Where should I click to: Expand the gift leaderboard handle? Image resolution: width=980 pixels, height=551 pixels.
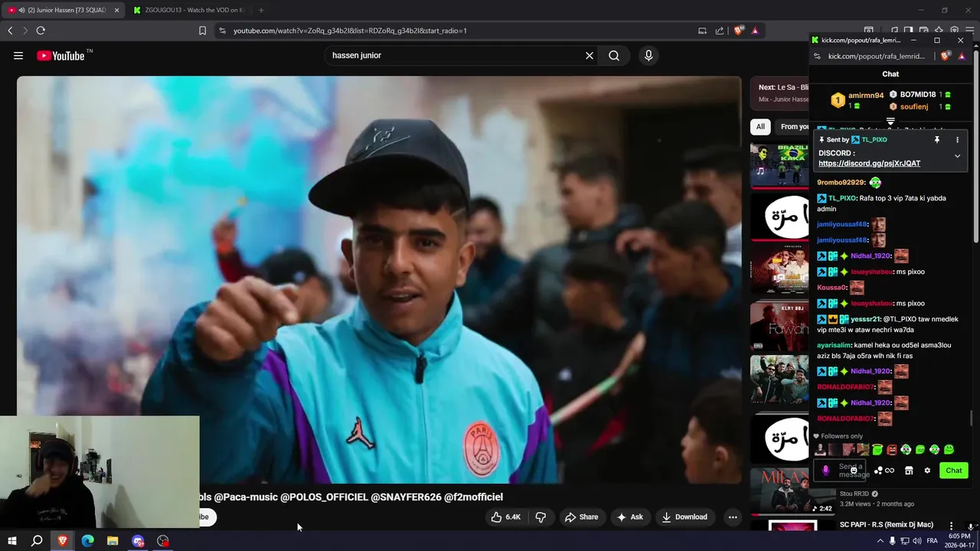(x=890, y=122)
